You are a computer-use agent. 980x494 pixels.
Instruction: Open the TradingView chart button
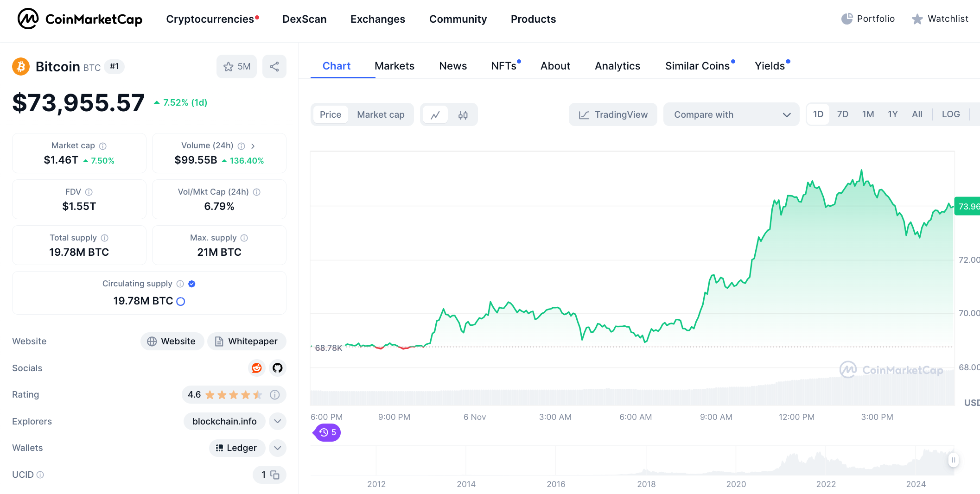tap(613, 114)
